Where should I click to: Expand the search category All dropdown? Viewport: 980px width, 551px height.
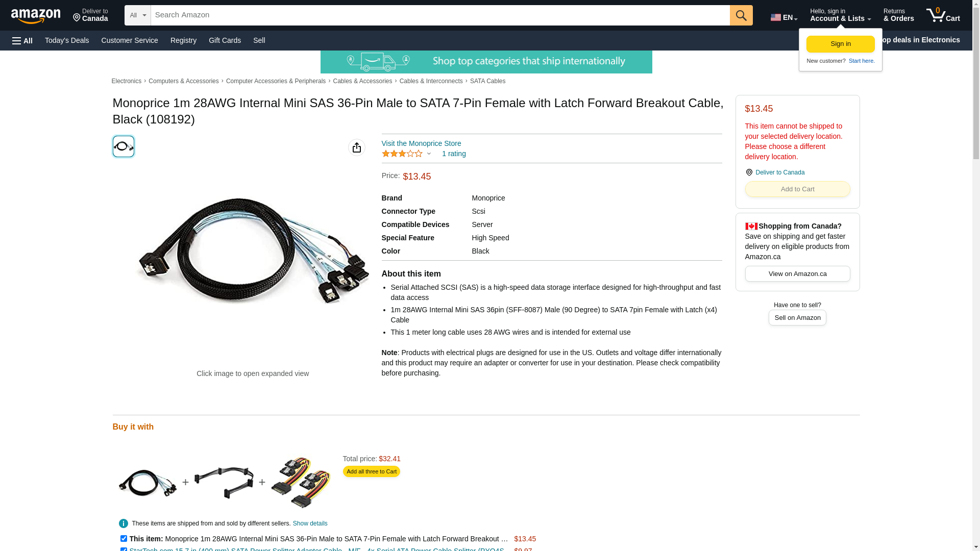click(x=138, y=15)
